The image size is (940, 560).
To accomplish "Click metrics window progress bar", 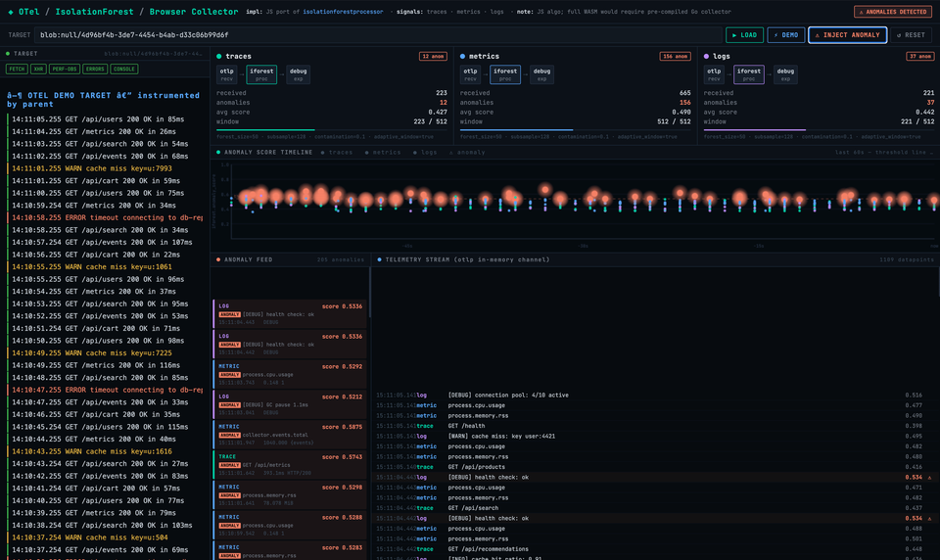I will [x=575, y=129].
